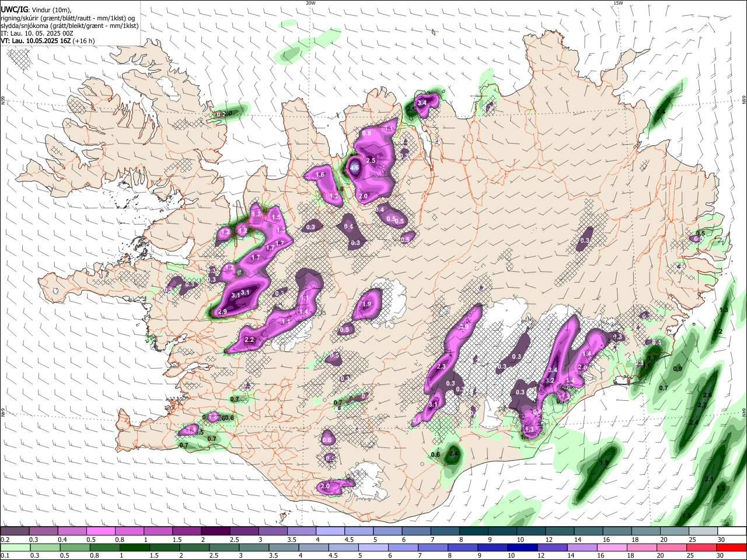Screen dimensions: 747x560
Task: Click the UWC/IG title in the header
Action: coord(15,10)
